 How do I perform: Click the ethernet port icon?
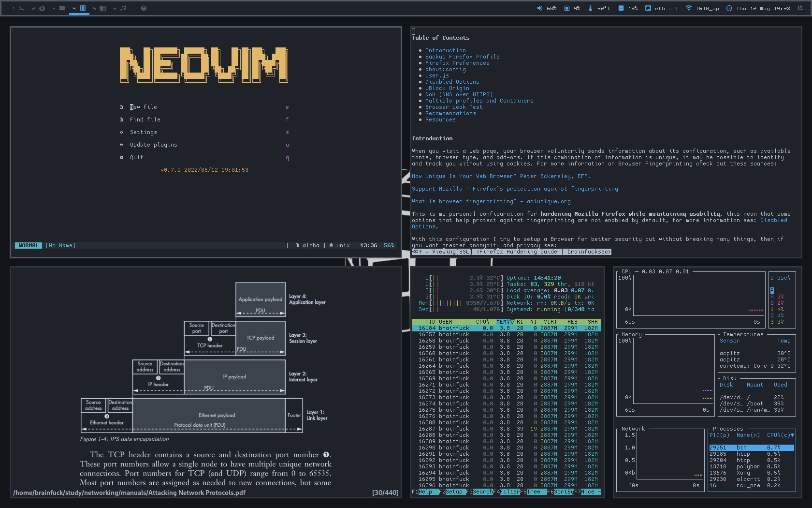point(648,8)
